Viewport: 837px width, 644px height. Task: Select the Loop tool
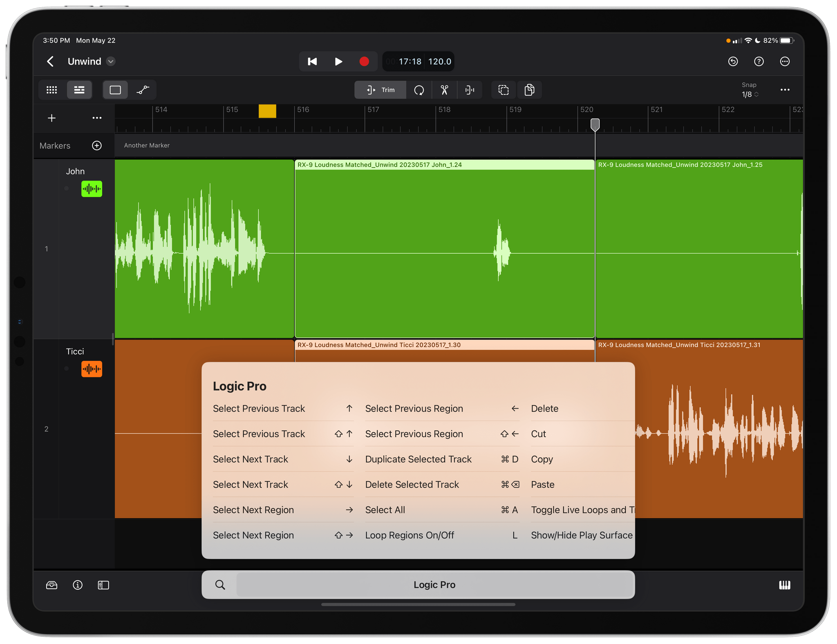419,90
